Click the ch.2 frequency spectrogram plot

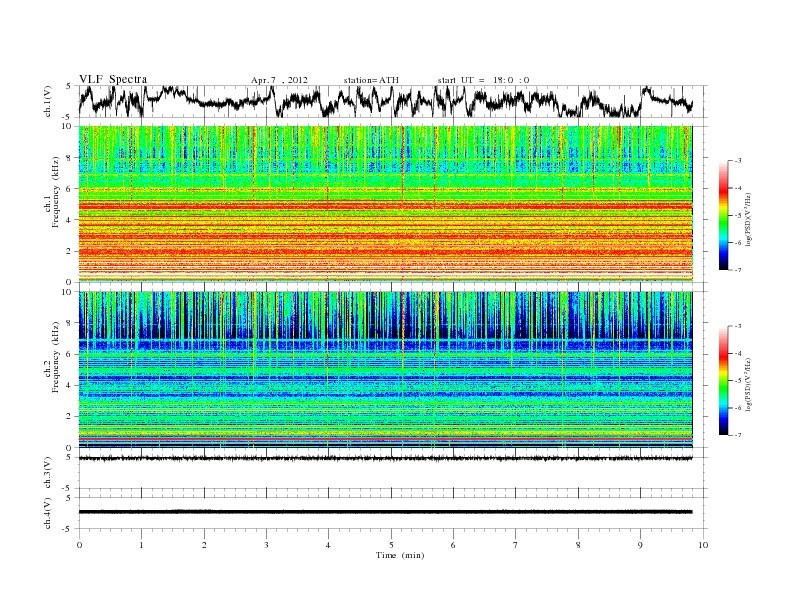coord(386,370)
